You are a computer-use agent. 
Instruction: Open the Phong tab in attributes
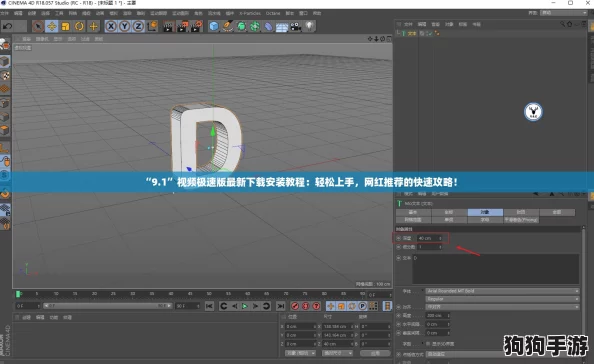point(521,220)
